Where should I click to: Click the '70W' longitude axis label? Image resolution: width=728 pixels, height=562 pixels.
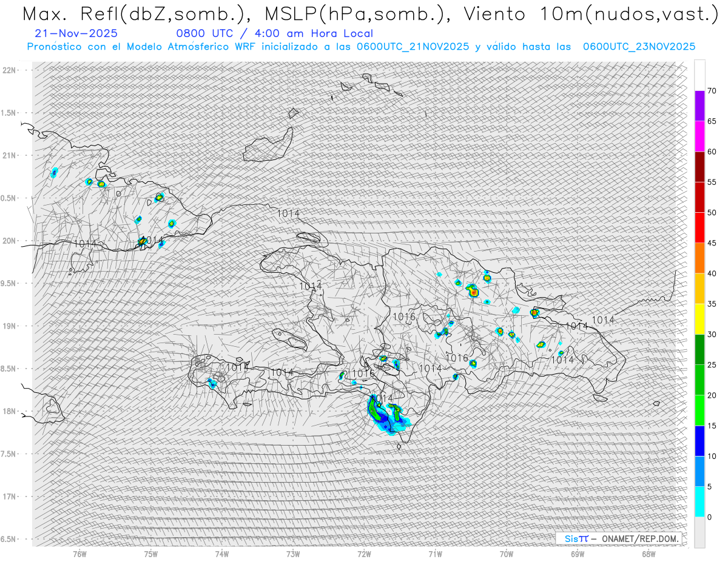[x=507, y=554]
